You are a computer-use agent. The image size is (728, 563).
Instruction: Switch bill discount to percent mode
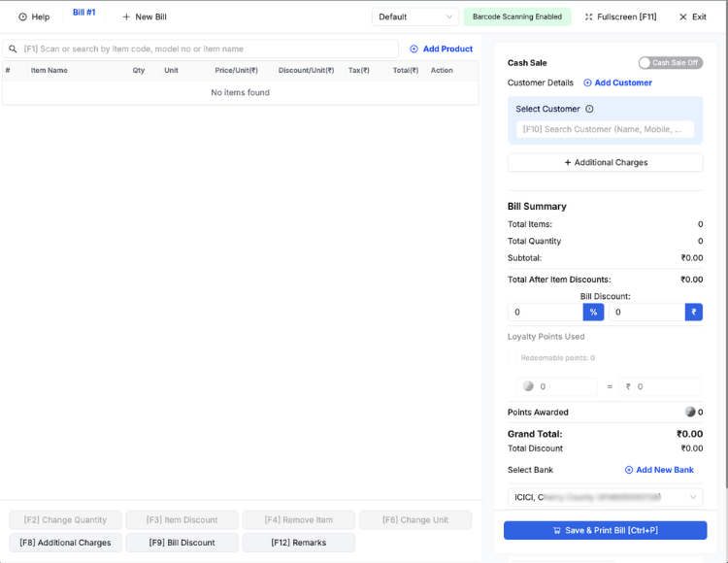coord(593,312)
